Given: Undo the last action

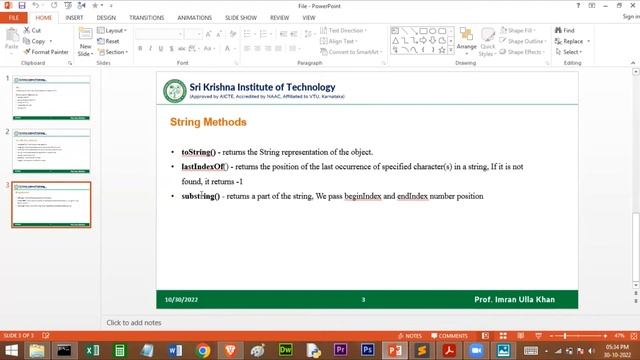Looking at the screenshot, I should coord(36,6).
